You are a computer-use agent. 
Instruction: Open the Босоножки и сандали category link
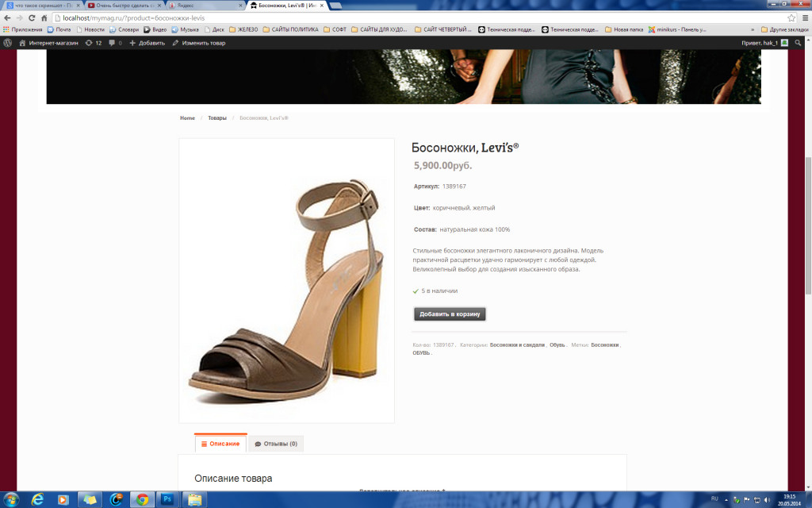[517, 344]
